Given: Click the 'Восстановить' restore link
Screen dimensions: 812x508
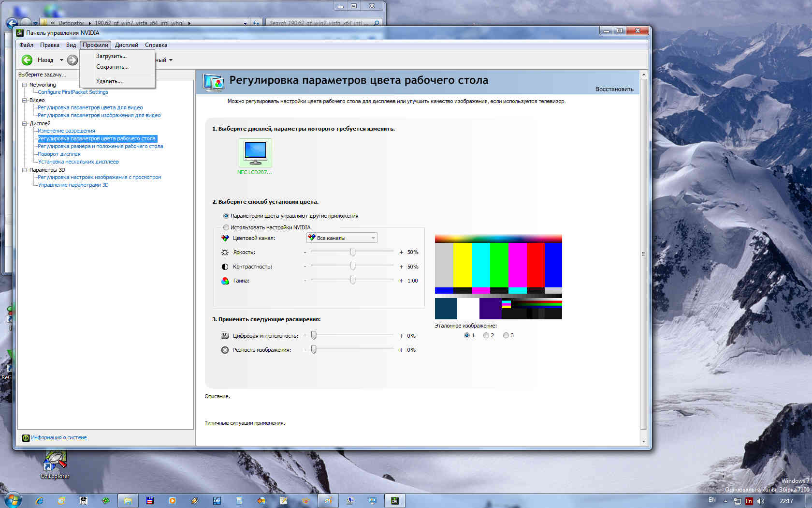Looking at the screenshot, I should point(614,89).
